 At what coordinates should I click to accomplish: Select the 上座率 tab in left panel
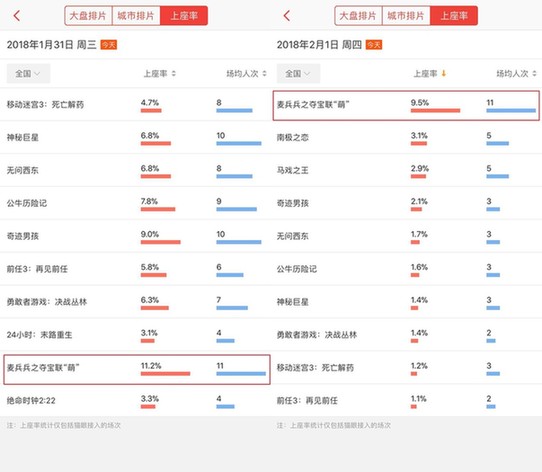(x=184, y=16)
